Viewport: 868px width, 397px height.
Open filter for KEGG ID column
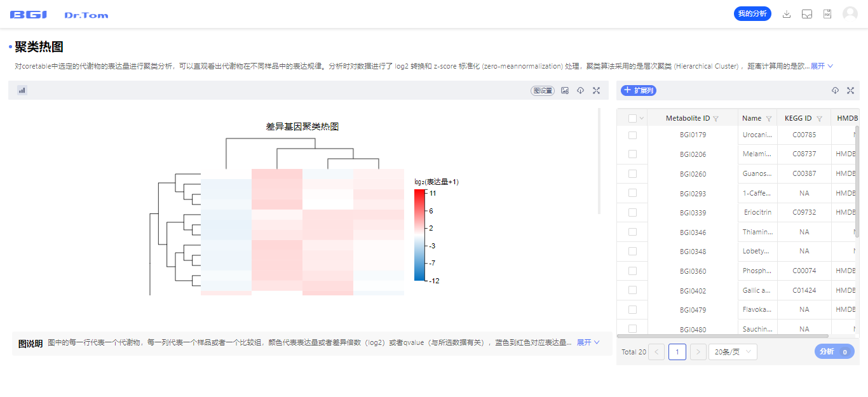[x=819, y=119]
